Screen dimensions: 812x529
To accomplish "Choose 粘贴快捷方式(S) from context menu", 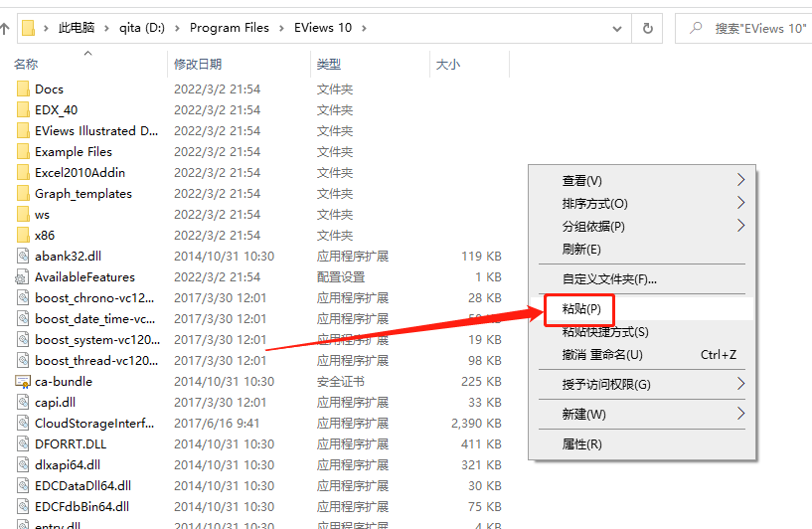I will (x=642, y=332).
